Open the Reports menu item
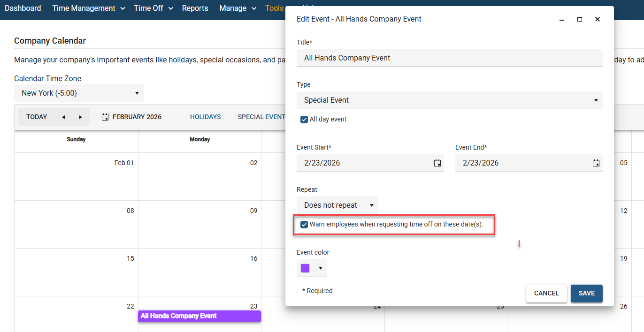This screenshot has height=332, width=644. [195, 8]
